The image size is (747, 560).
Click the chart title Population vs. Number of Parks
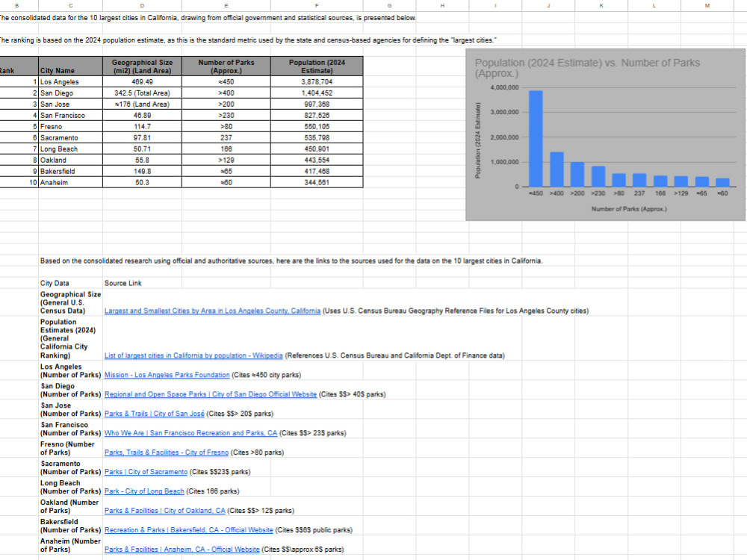(587, 68)
